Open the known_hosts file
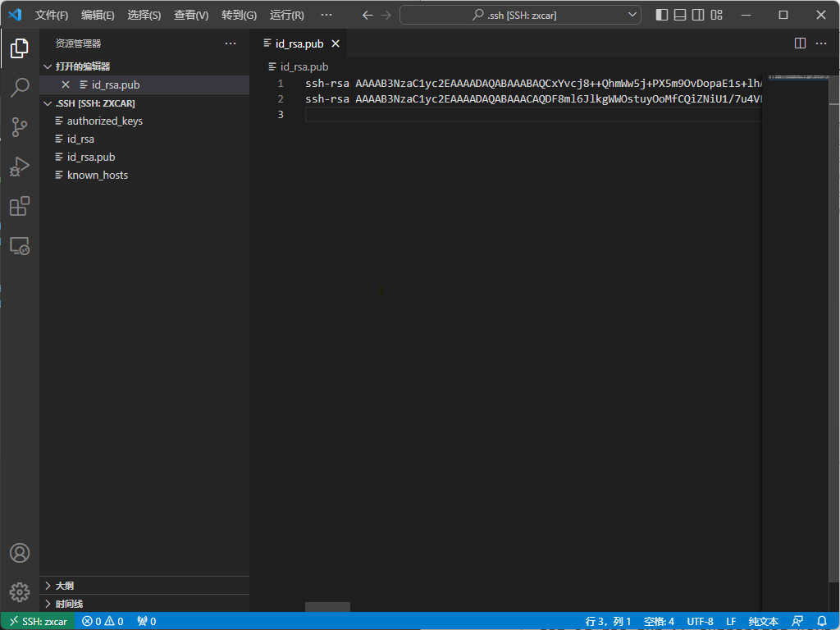 97,175
